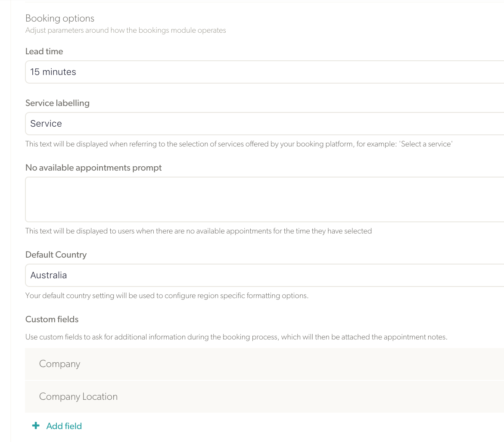
Task: Open the Lead time dropdown
Action: (264, 72)
